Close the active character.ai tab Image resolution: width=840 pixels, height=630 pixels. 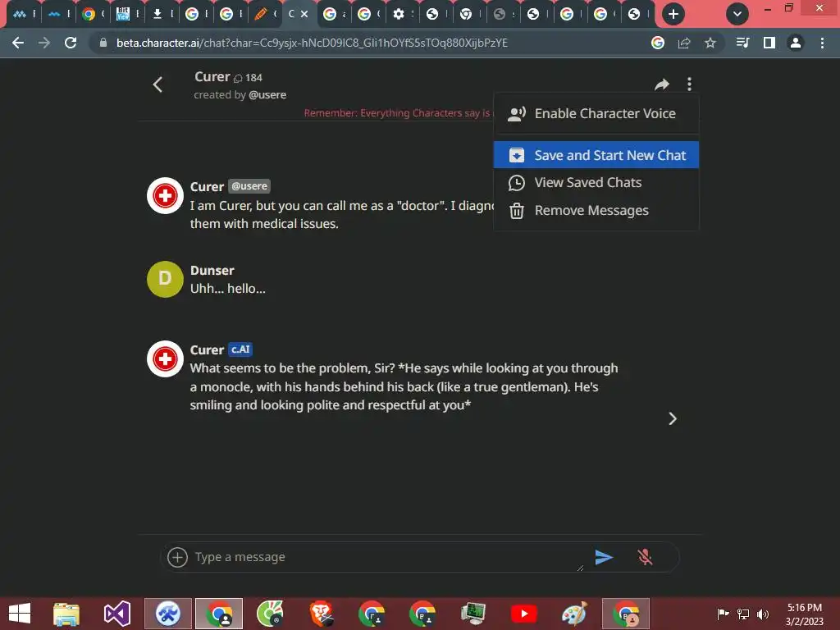point(304,14)
